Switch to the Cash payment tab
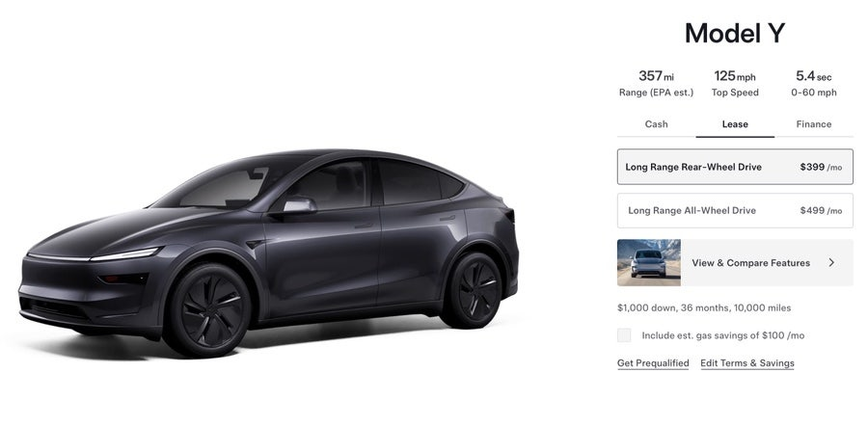868x426 pixels. pos(656,124)
